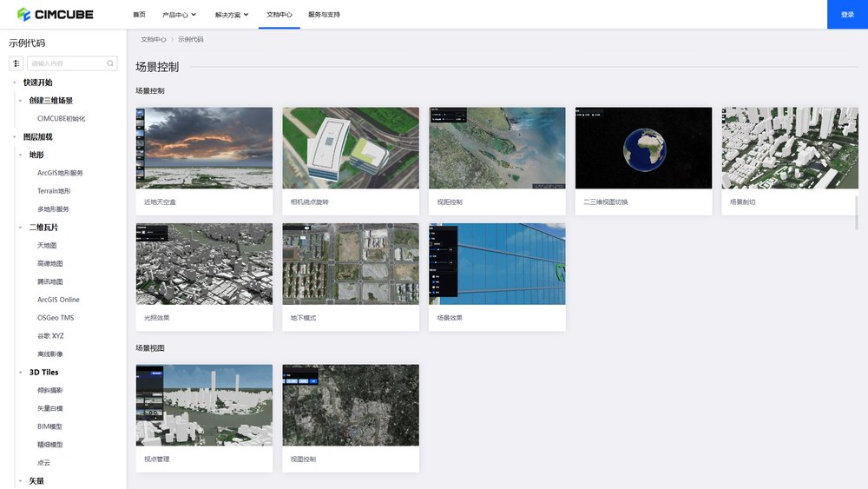Focus the sidebar search input field
Viewport: 868px width, 489px height.
click(x=68, y=63)
